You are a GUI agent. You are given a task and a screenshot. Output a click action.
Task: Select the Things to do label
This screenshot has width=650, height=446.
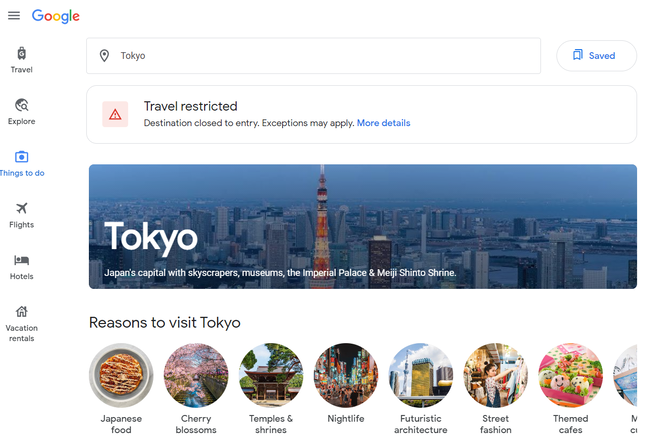pyautogui.click(x=22, y=173)
